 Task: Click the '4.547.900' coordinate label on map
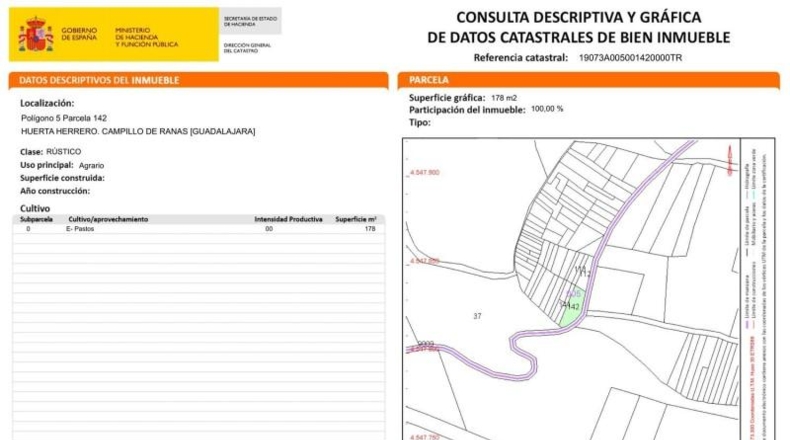pos(425,172)
